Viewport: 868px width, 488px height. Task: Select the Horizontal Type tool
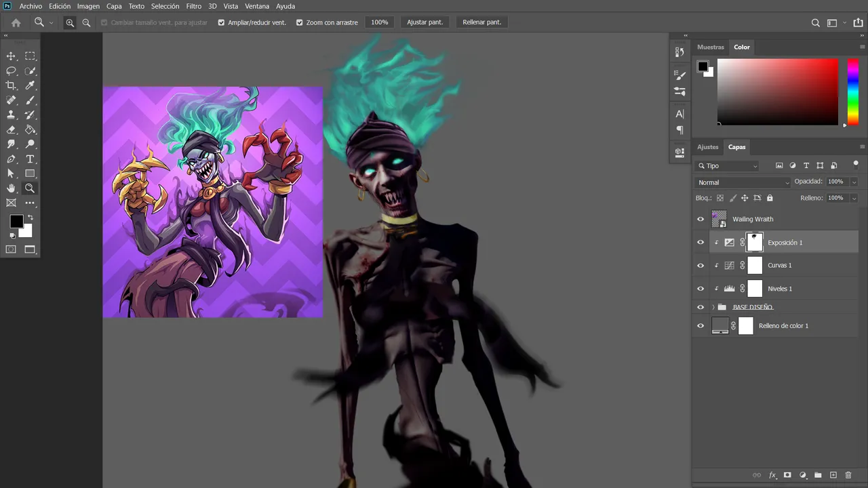point(30,159)
